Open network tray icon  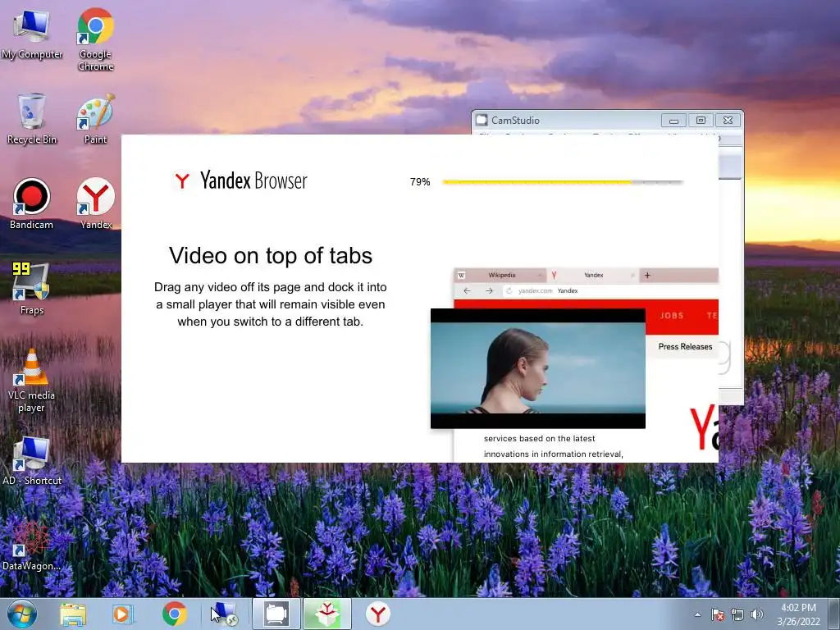click(x=737, y=614)
